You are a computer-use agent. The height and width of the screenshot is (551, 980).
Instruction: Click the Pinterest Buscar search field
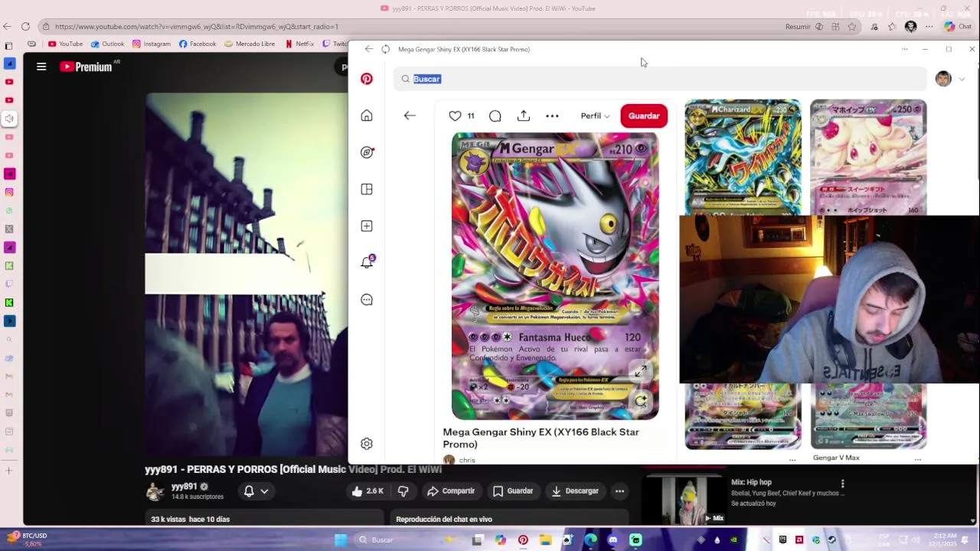(x=660, y=79)
